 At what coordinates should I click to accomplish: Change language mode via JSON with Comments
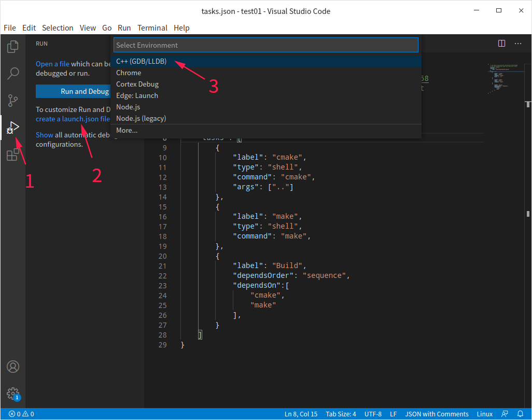click(x=437, y=414)
